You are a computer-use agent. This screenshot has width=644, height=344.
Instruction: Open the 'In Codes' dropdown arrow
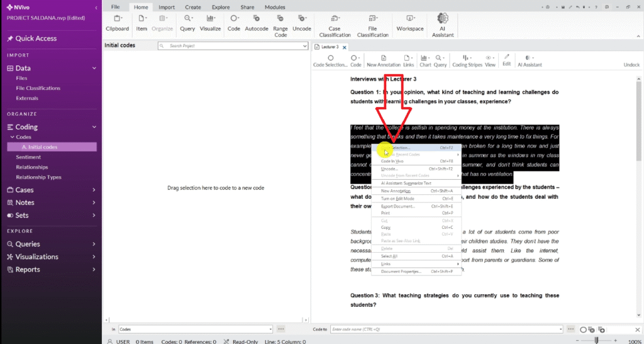270,329
